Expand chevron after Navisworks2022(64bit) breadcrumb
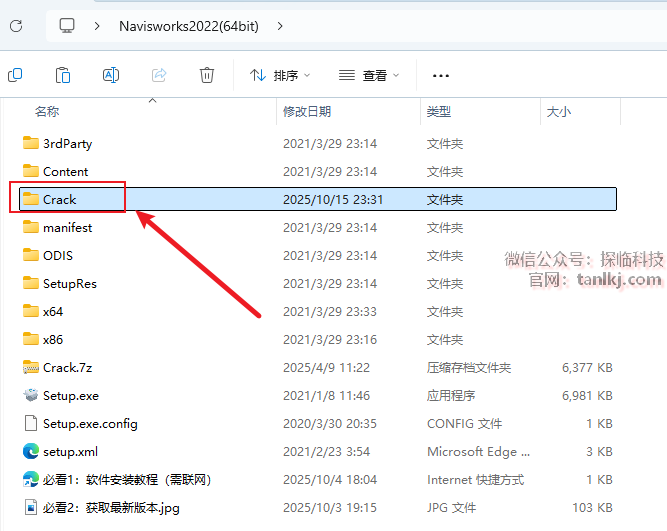The height and width of the screenshot is (531, 667). tap(279, 25)
